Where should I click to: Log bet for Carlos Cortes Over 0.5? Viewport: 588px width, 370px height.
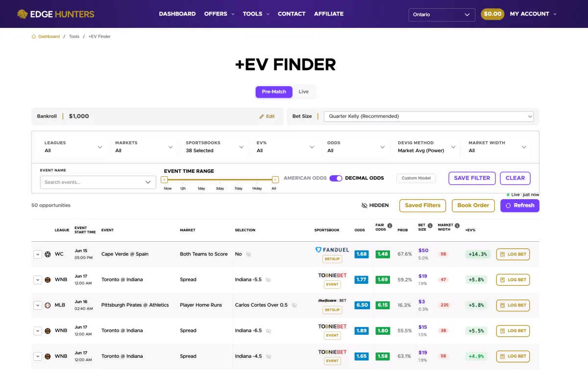point(513,305)
